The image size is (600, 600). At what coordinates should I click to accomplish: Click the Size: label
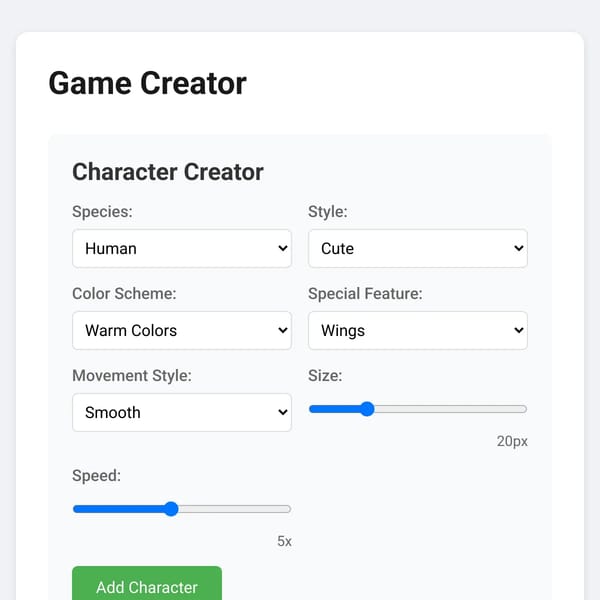point(325,375)
